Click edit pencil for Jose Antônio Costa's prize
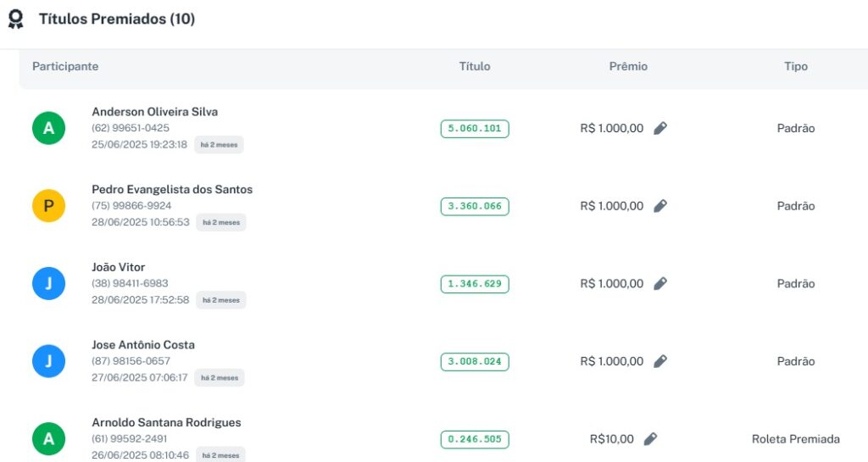The height and width of the screenshot is (462, 868). (x=660, y=361)
